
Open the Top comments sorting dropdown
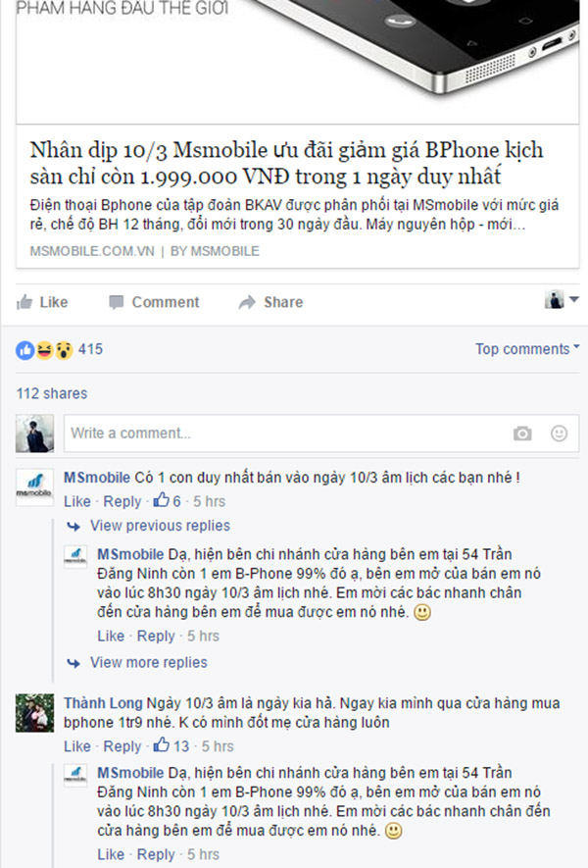pos(527,349)
